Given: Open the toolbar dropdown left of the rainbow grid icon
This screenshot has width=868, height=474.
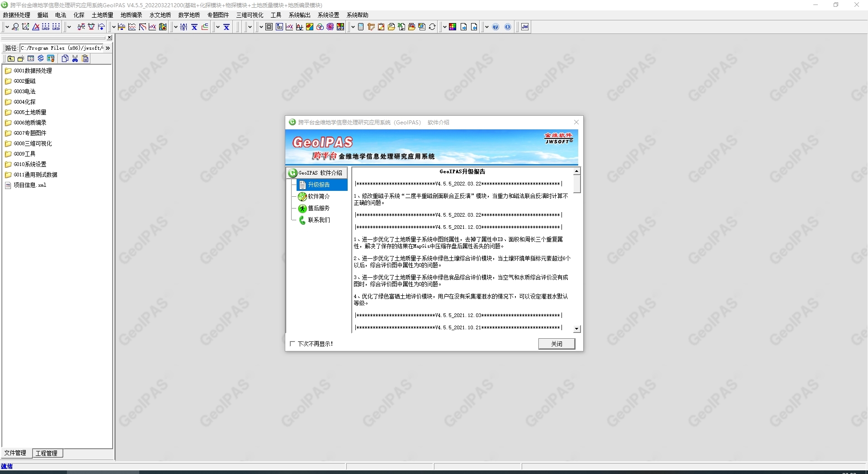Looking at the screenshot, I should [444, 27].
